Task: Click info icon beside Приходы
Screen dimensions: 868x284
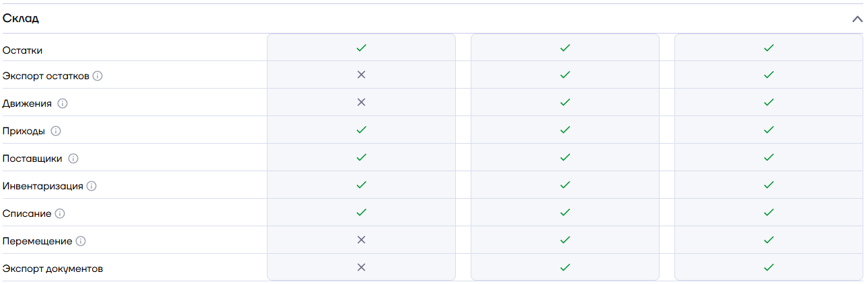Action: [x=56, y=132]
